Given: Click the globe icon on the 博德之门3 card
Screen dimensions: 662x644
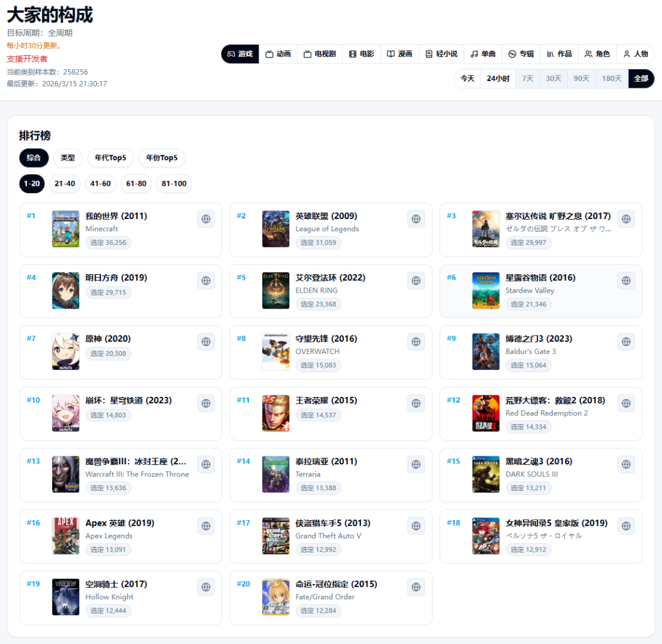Looking at the screenshot, I should point(626,342).
